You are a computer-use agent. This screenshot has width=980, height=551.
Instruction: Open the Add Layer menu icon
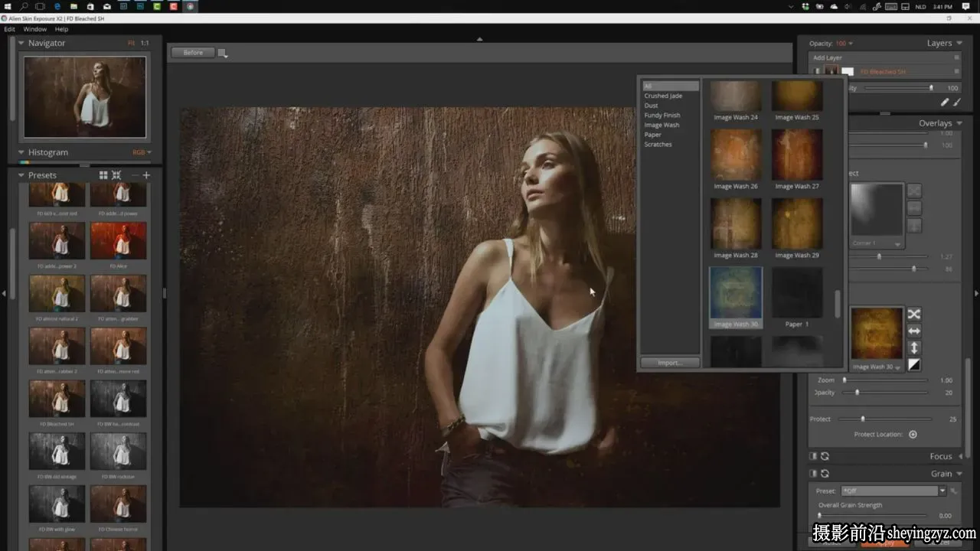(956, 57)
